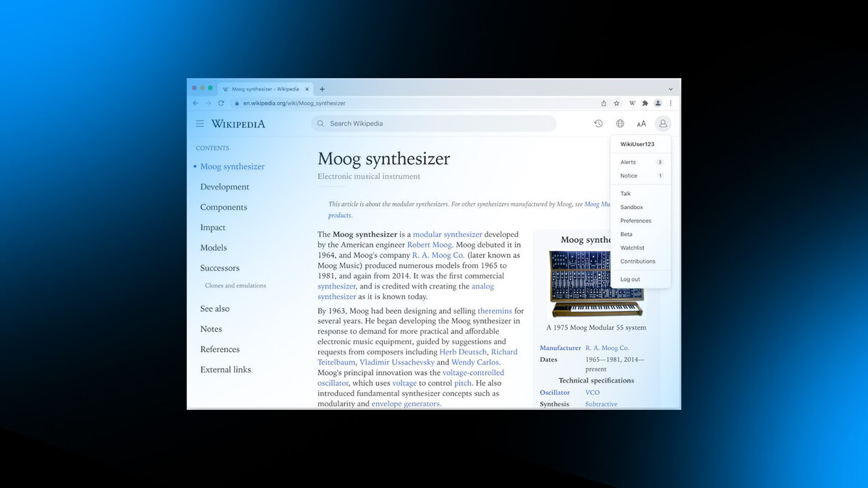Image resolution: width=868 pixels, height=488 pixels.
Task: Follow the pitch link
Action: point(463,383)
